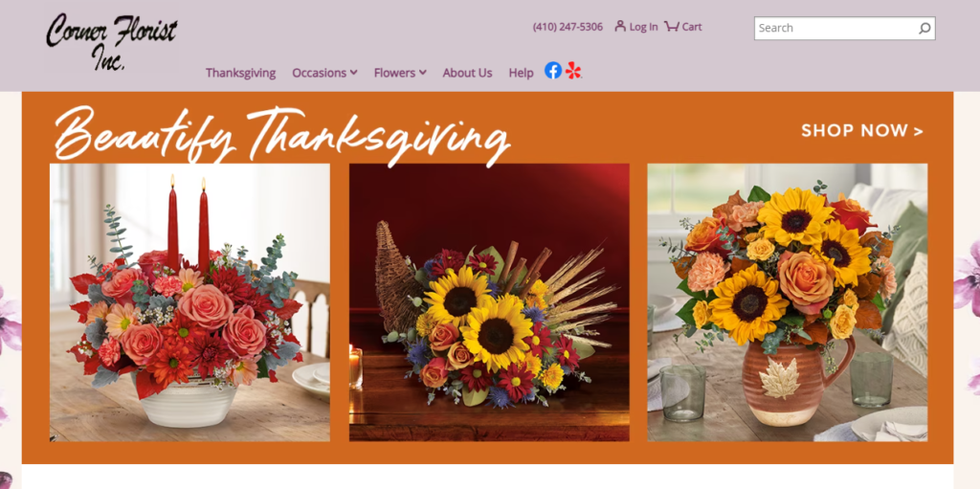980x489 pixels.
Task: Click the Log In person icon
Action: (x=620, y=26)
